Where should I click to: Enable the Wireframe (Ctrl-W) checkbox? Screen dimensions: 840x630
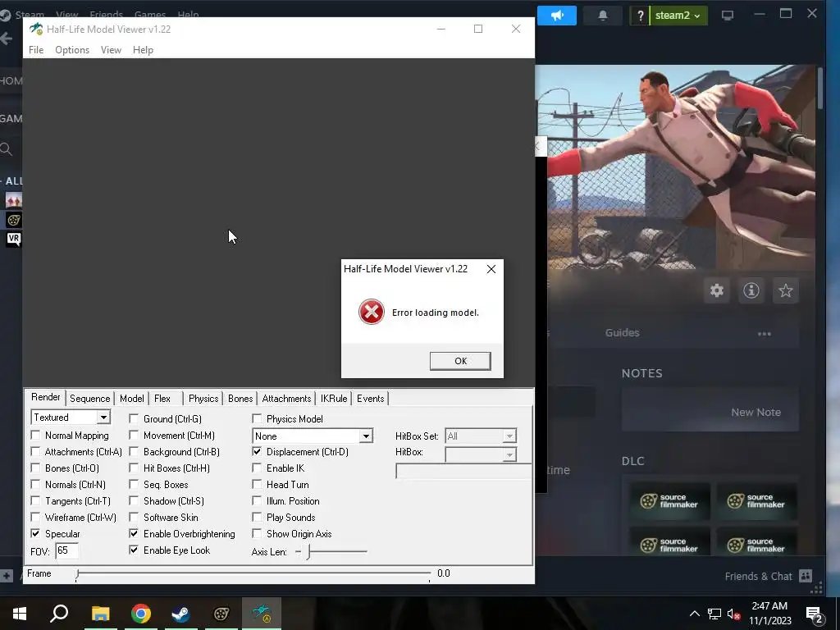[35, 517]
